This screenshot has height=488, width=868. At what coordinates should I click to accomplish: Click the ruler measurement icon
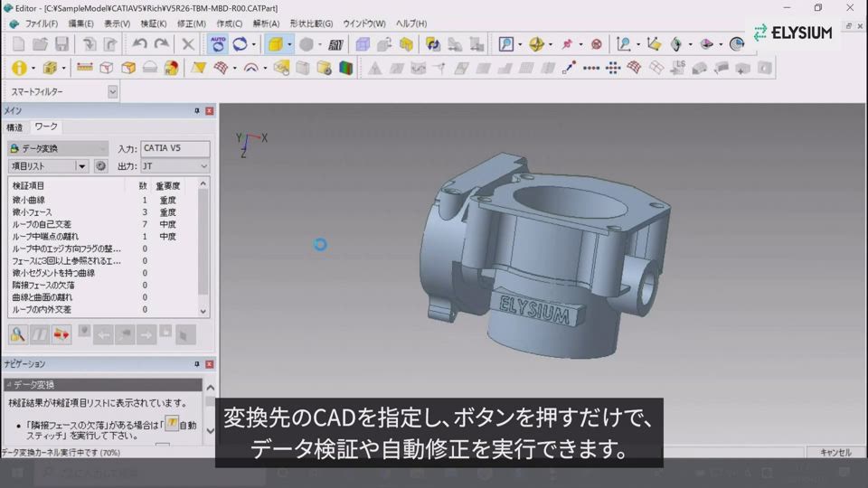(x=85, y=68)
